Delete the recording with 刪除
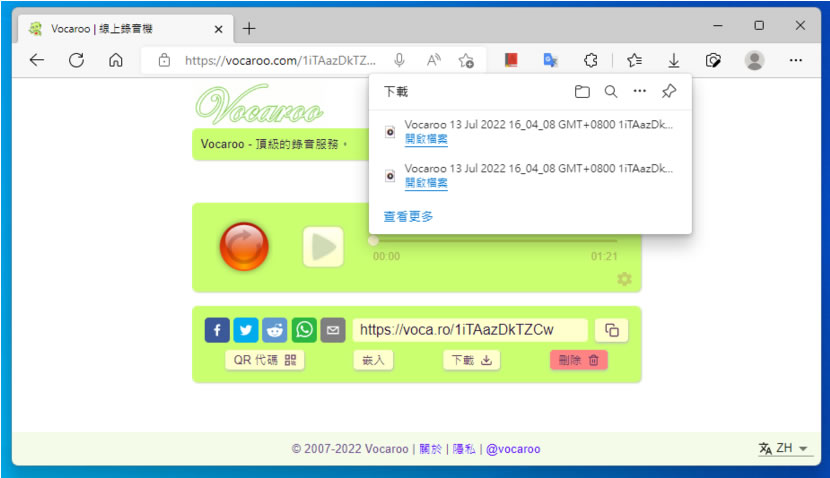The height and width of the screenshot is (478, 830). click(579, 360)
